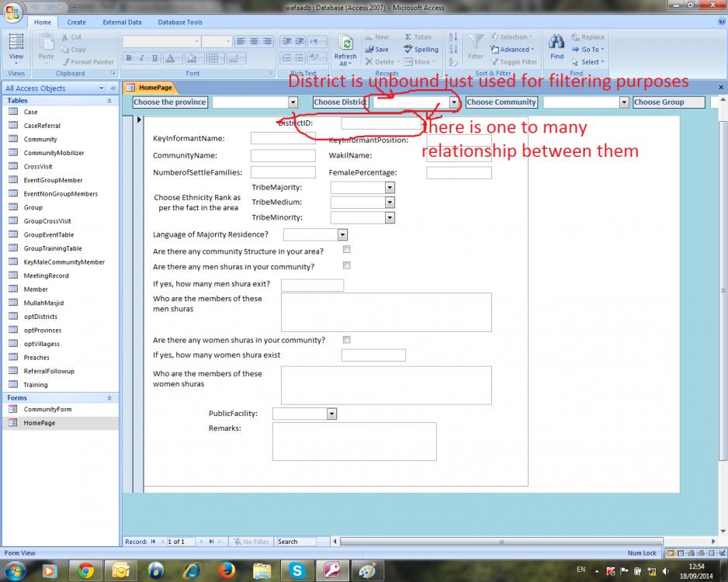Click the record Search box
Screen dimensions: 728x582
(296, 541)
